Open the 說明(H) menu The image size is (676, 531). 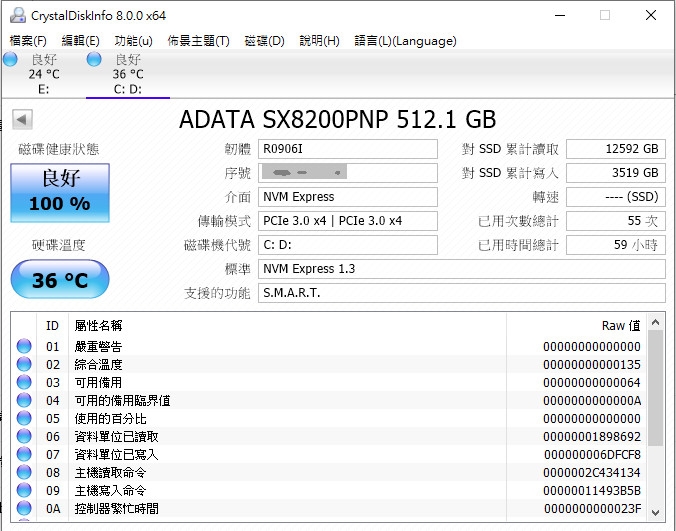click(319, 41)
